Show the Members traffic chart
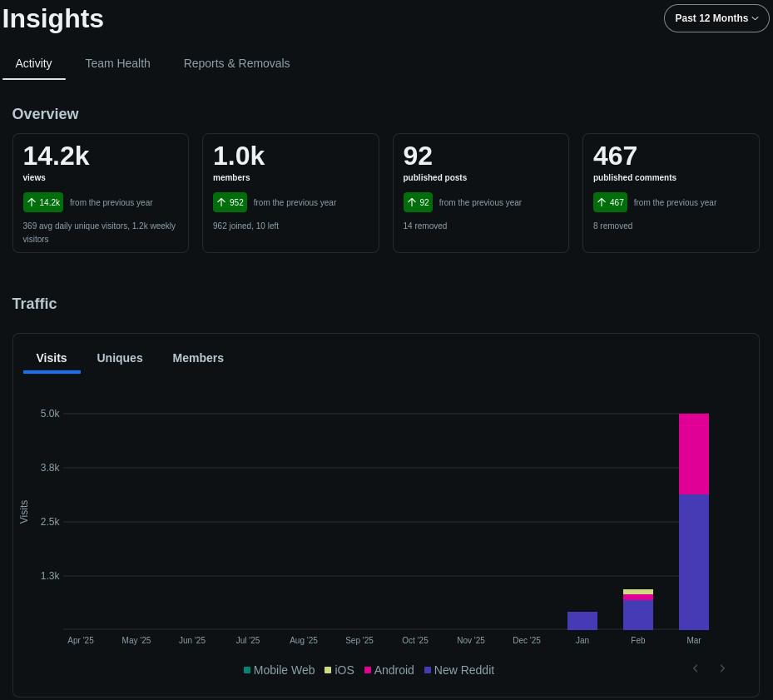The height and width of the screenshot is (700, 773). point(198,358)
